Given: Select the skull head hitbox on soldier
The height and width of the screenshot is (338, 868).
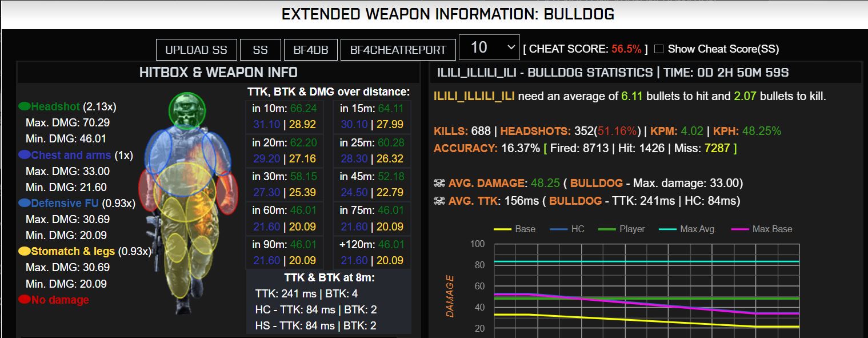Looking at the screenshot, I should [187, 110].
